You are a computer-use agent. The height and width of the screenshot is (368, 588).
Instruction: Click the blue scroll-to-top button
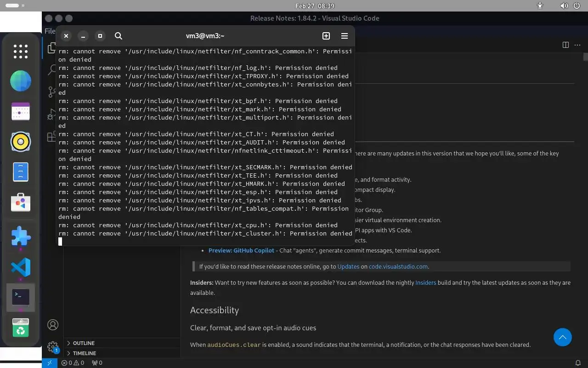click(562, 337)
